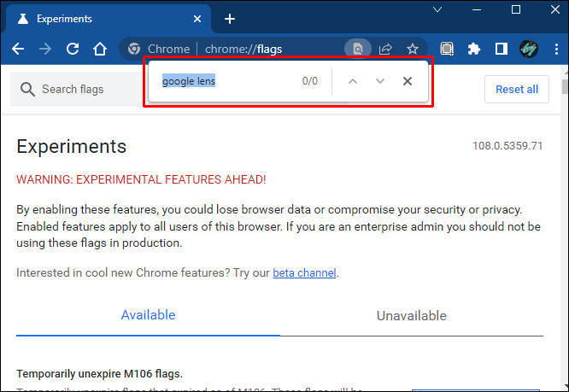Image resolution: width=569 pixels, height=392 pixels.
Task: Switch to the Available tab
Action: pyautogui.click(x=148, y=315)
